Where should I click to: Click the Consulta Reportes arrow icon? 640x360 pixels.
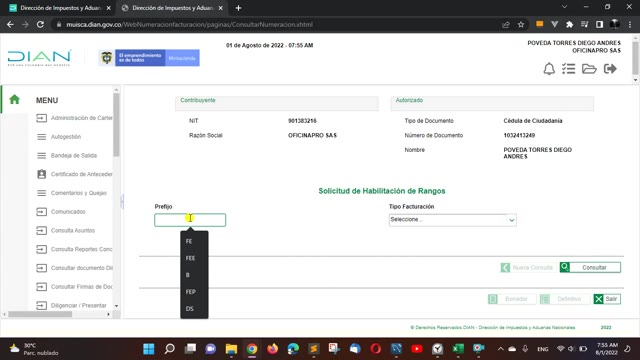point(41,249)
